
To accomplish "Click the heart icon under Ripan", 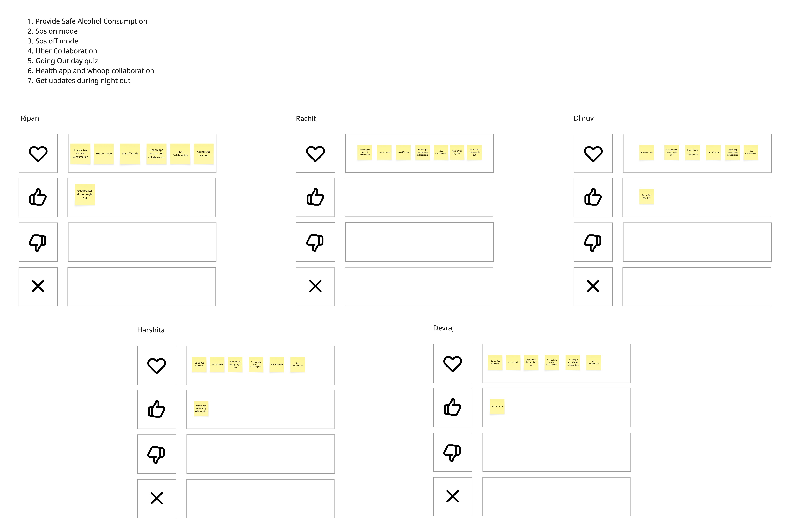I will pos(38,154).
